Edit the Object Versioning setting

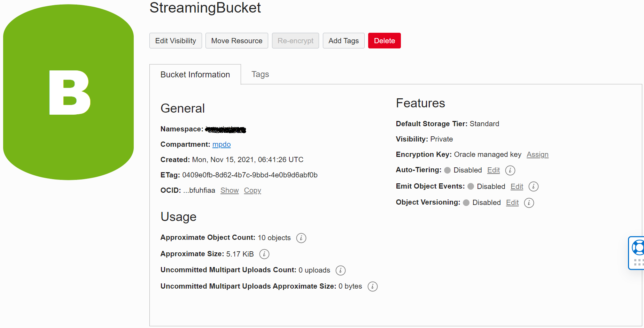point(512,203)
